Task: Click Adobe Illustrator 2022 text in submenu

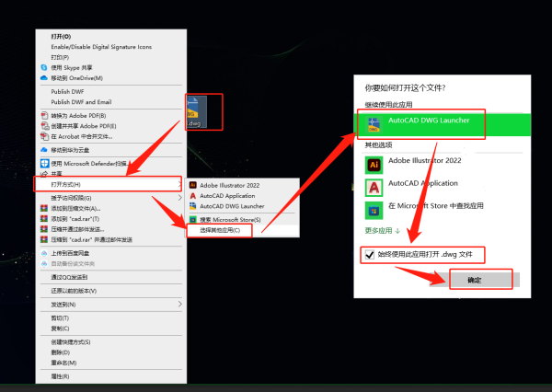Action: tap(229, 185)
